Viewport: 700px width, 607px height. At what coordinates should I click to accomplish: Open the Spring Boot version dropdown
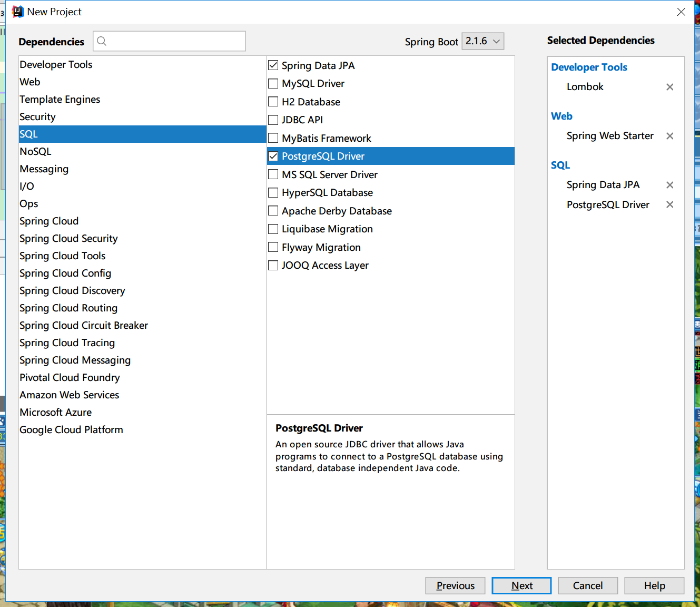[482, 41]
